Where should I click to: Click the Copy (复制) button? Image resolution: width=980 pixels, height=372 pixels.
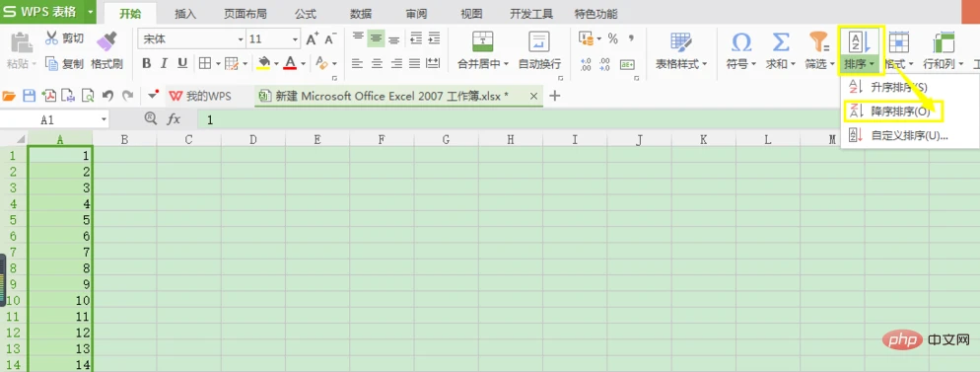click(x=64, y=63)
